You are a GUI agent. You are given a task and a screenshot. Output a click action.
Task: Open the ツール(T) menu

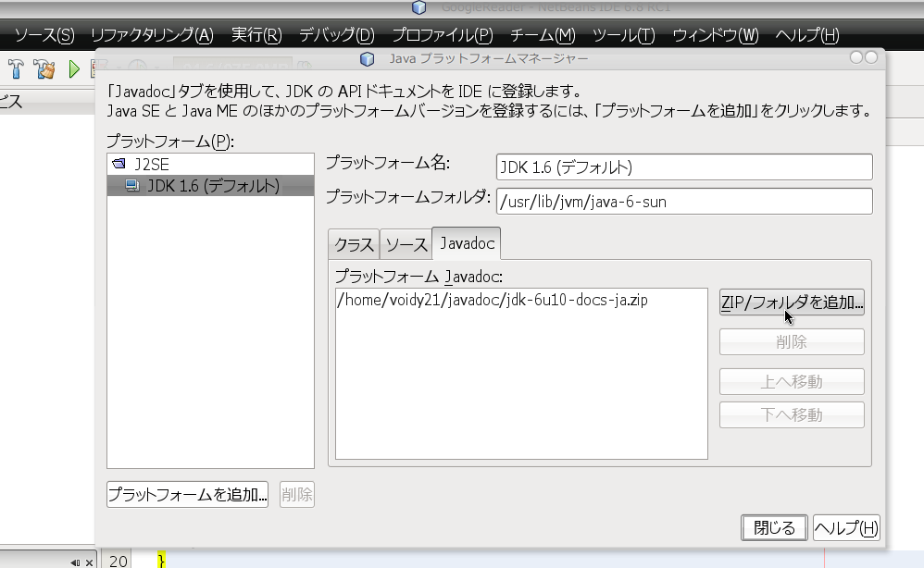623,35
